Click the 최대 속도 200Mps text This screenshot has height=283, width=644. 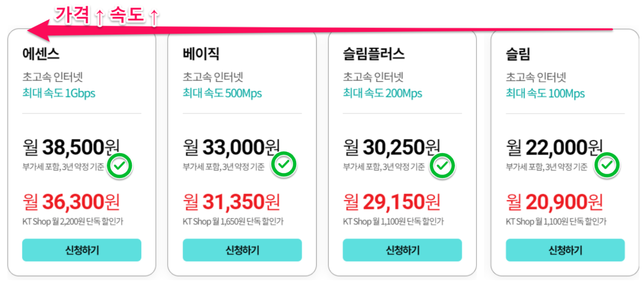(383, 93)
